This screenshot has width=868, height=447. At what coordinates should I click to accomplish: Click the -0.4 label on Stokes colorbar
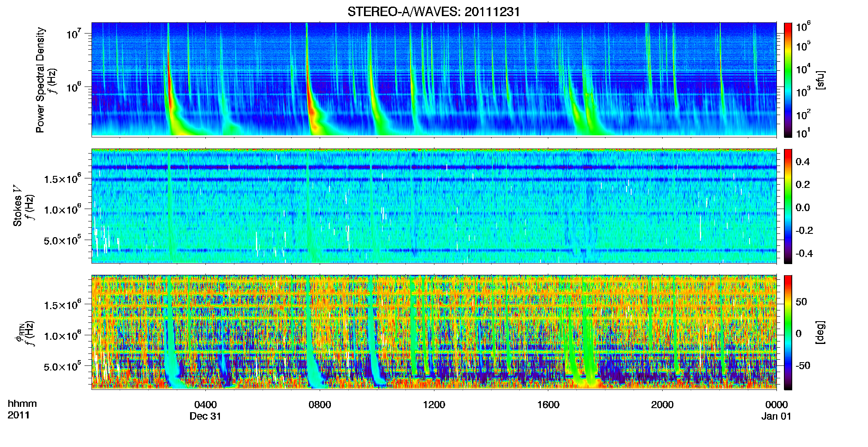coord(804,253)
